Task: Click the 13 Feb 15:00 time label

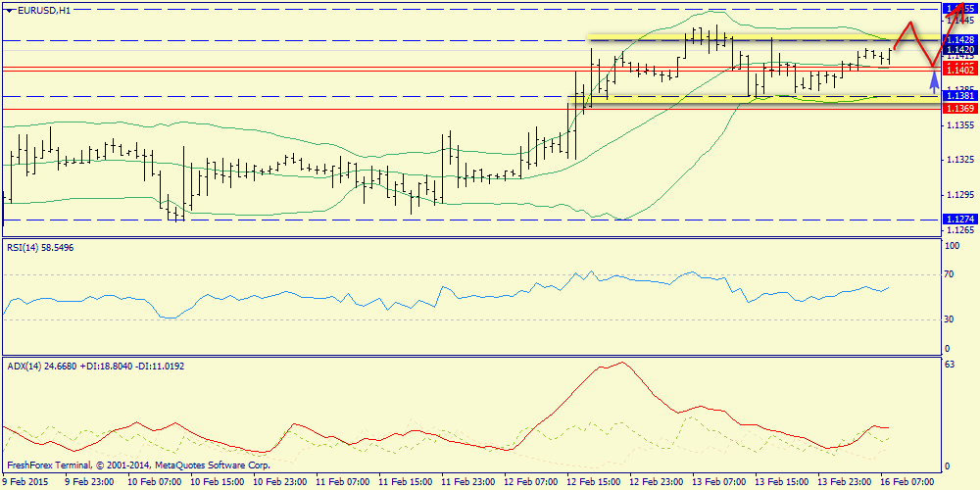Action: point(781,482)
